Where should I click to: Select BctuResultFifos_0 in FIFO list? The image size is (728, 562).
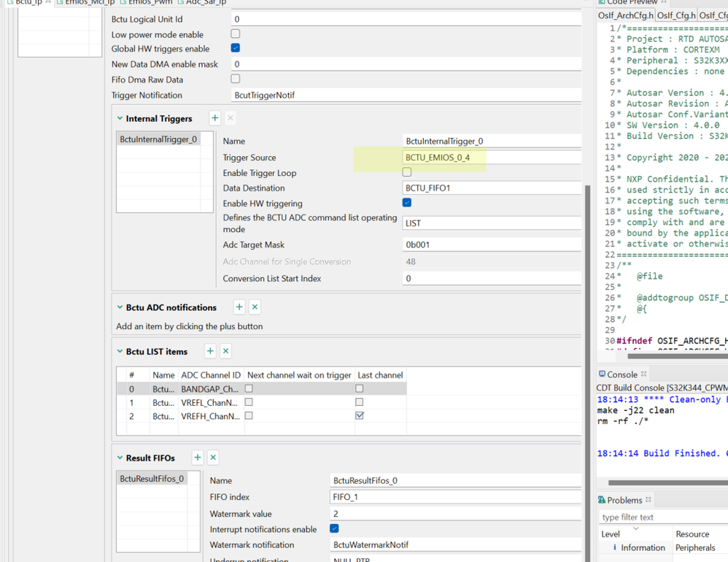(x=152, y=478)
